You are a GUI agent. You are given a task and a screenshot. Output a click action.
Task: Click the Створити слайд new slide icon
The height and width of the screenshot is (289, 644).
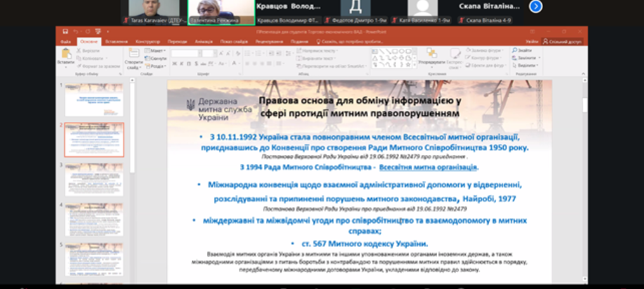[134, 53]
